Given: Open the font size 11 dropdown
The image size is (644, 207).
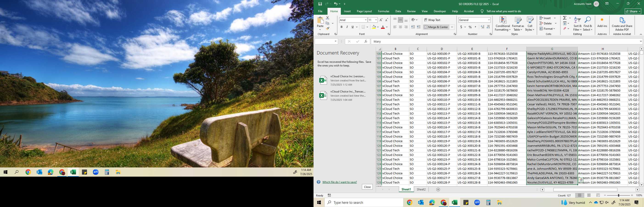Looking at the screenshot, I should [376, 20].
